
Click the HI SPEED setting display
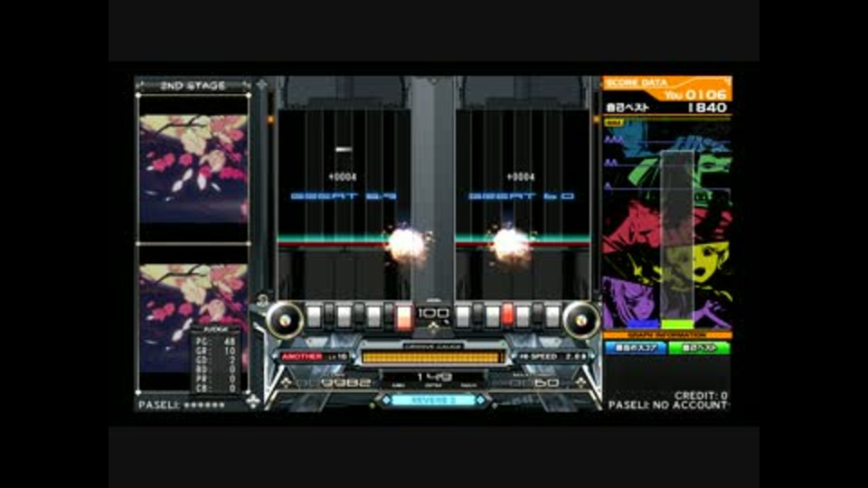552,357
